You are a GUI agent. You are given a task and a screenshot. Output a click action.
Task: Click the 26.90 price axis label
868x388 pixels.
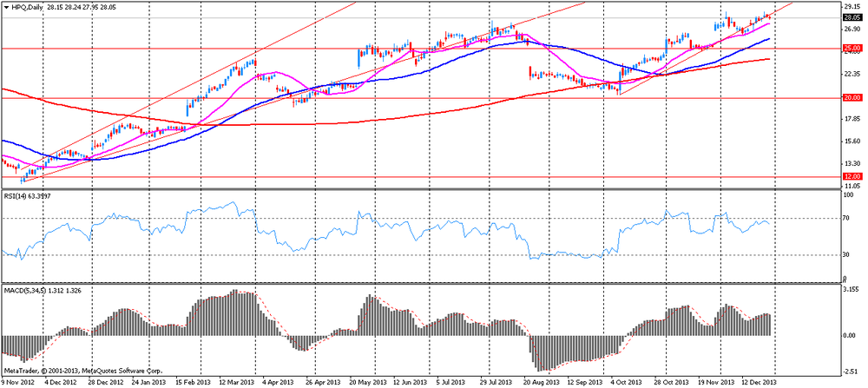(851, 30)
